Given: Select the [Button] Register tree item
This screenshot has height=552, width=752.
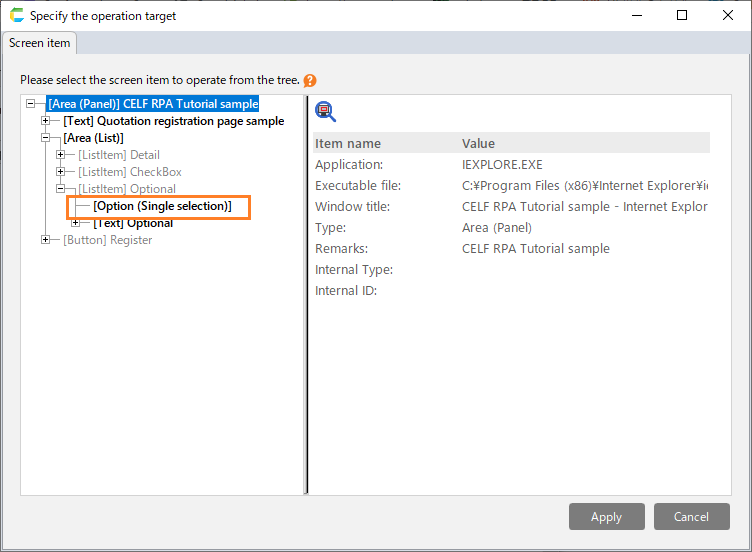Looking at the screenshot, I should (x=108, y=240).
